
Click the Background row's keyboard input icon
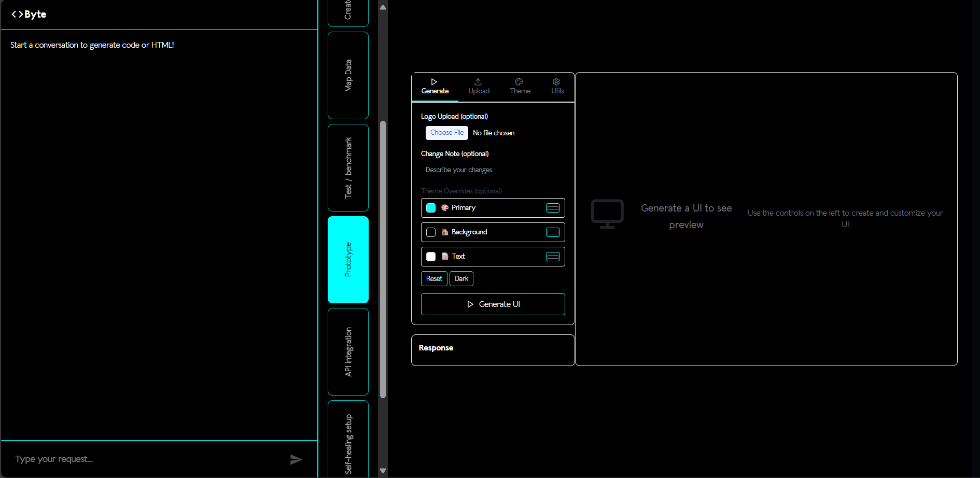coord(553,232)
